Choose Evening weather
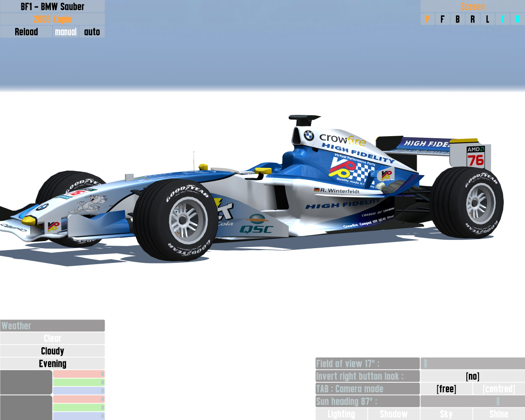Viewport: 525px width, 420px height. pos(52,364)
